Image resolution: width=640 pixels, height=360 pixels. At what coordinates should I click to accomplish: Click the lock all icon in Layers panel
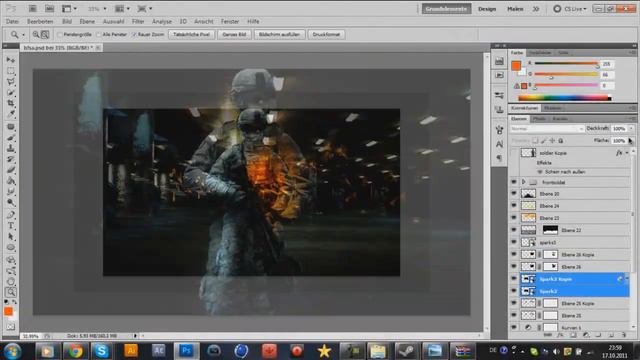[561, 140]
